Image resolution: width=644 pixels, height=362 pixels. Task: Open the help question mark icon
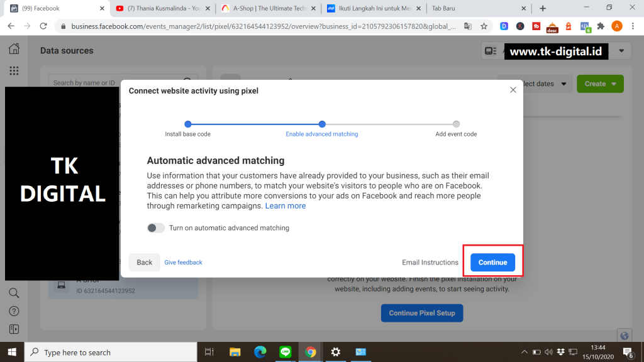(x=14, y=311)
